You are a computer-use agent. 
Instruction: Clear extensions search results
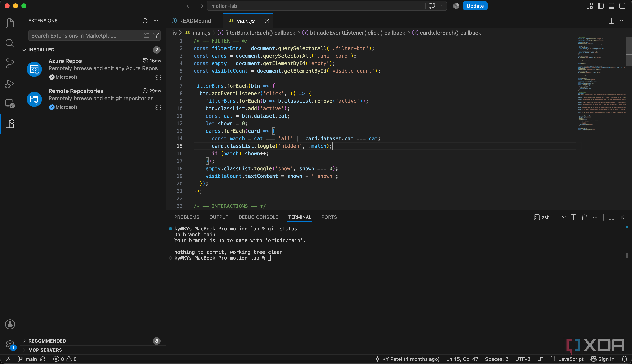(147, 35)
